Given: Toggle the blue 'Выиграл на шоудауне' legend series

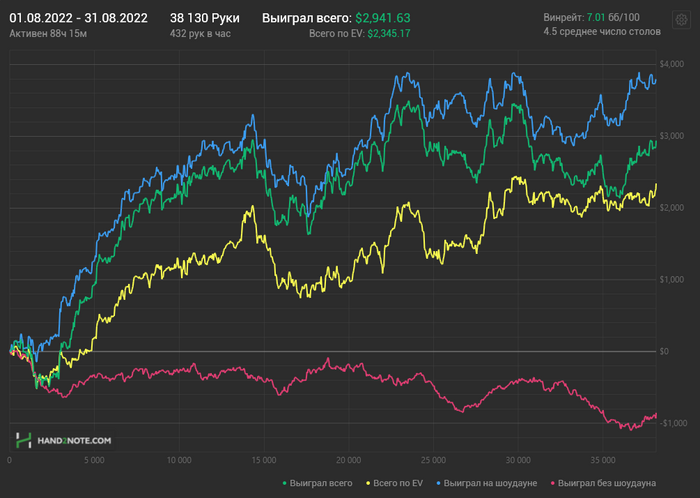Looking at the screenshot, I should 487,483.
